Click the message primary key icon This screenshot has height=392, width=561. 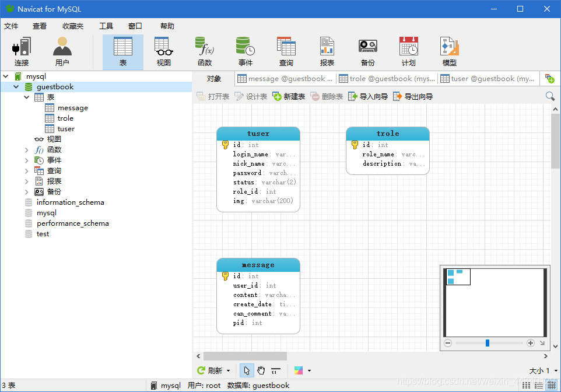pyautogui.click(x=226, y=276)
